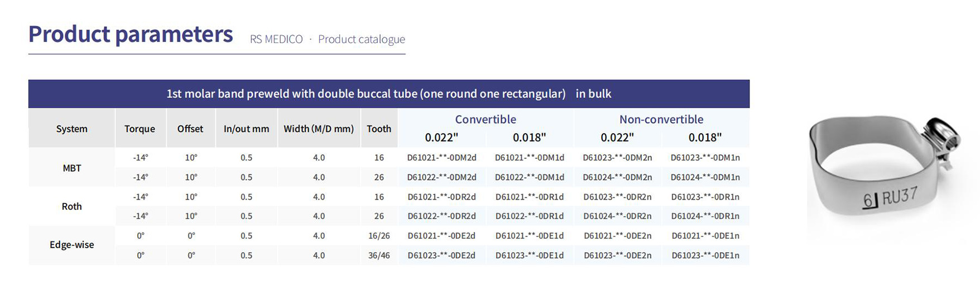980x308 pixels.
Task: Click the "Torque" column header
Action: 140,129
